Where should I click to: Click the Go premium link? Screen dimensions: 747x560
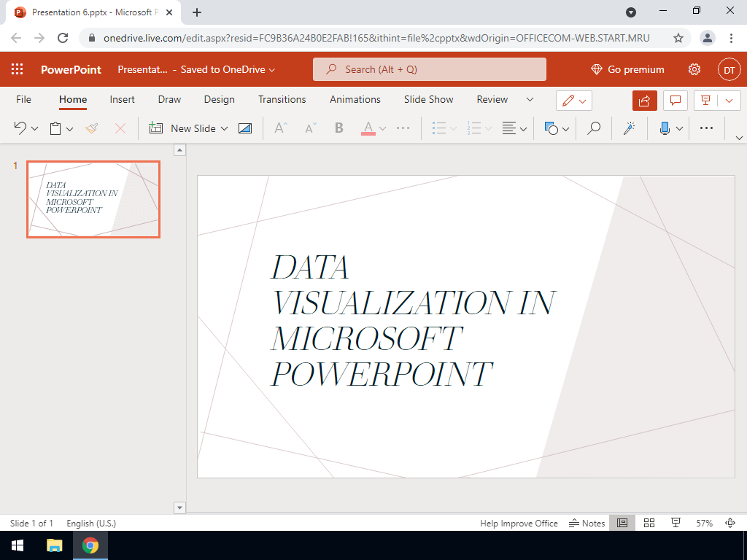point(627,69)
